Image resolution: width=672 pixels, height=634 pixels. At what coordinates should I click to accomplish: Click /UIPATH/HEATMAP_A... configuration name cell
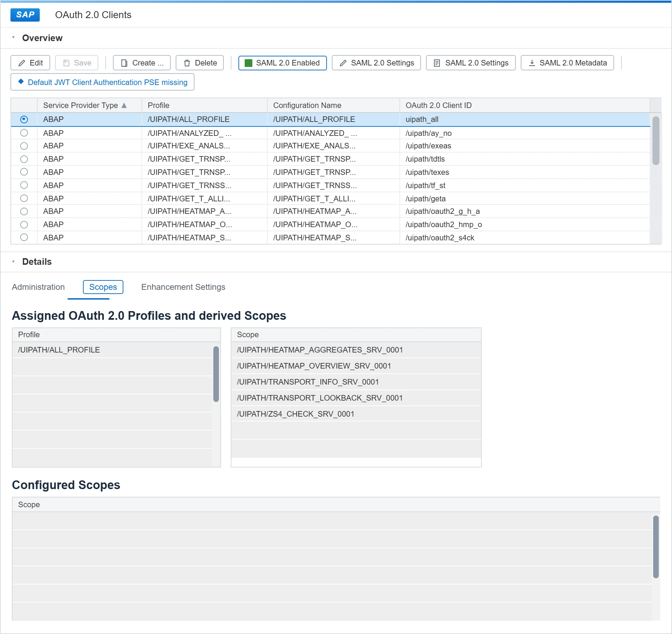tap(334, 211)
